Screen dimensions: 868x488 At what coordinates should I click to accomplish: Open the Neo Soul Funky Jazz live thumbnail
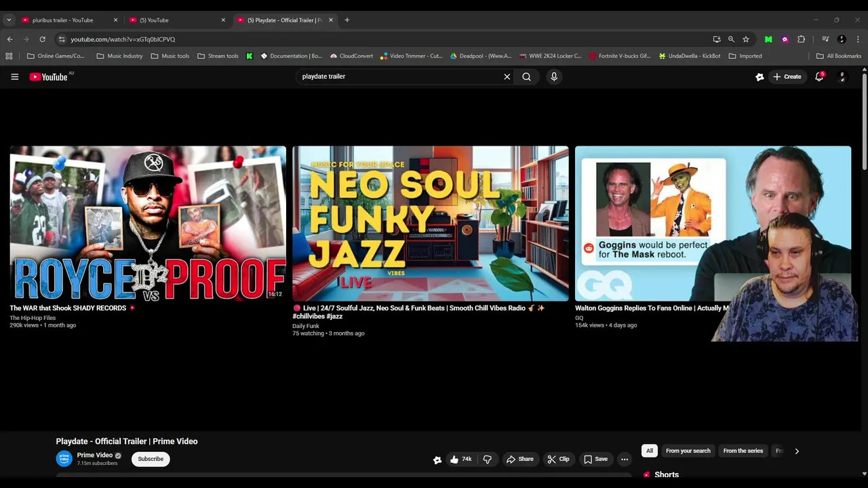431,224
